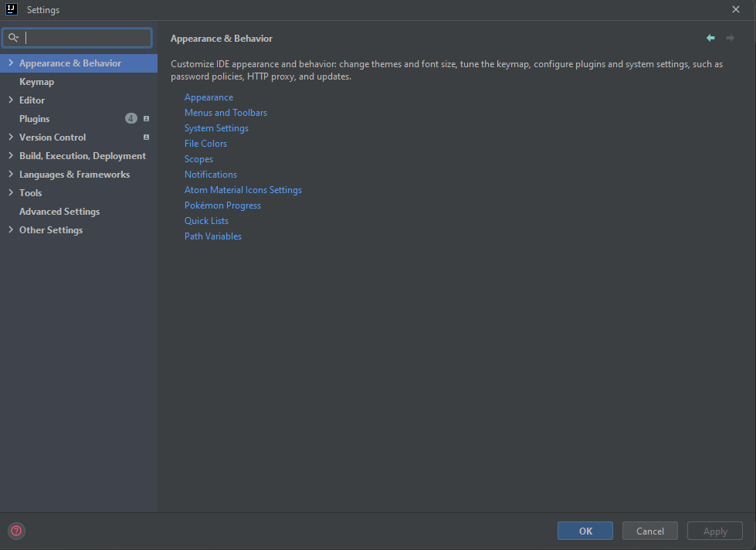Click the Appearance & Behavior page heading

click(222, 39)
